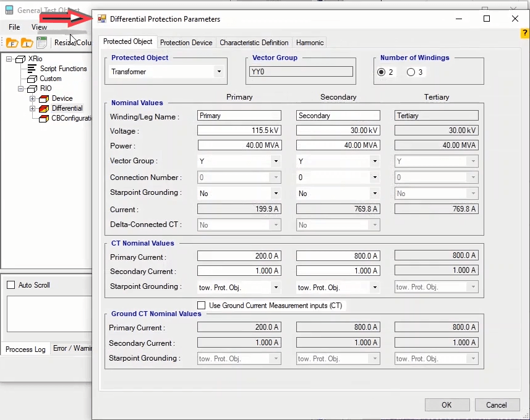Toggle the Auto Scroll checkbox
The width and height of the screenshot is (530, 420).
[11, 285]
